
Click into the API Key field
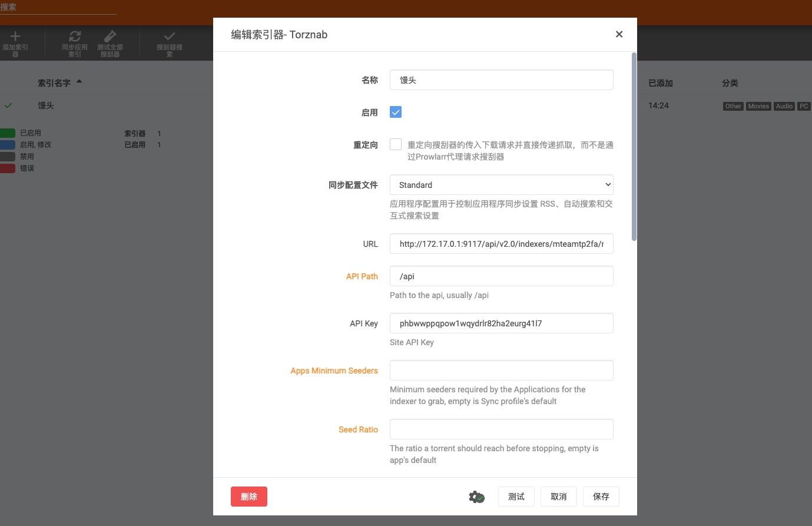pos(502,323)
